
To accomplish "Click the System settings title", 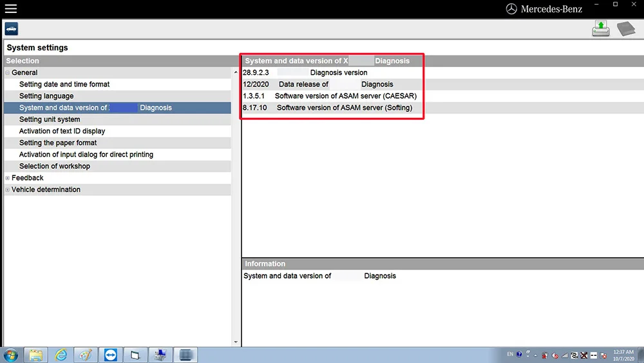I will click(37, 48).
